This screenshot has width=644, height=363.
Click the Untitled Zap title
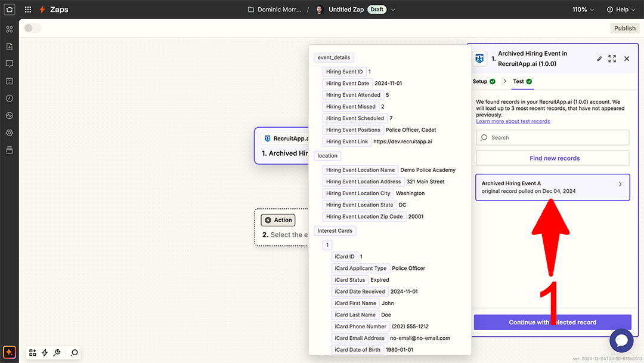[x=346, y=10]
